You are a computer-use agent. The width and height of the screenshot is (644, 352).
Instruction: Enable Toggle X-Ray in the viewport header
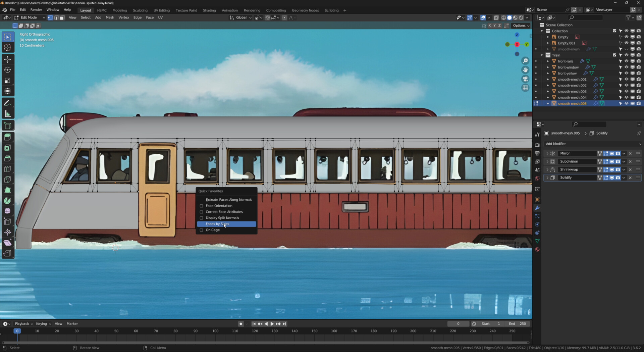coord(496,18)
